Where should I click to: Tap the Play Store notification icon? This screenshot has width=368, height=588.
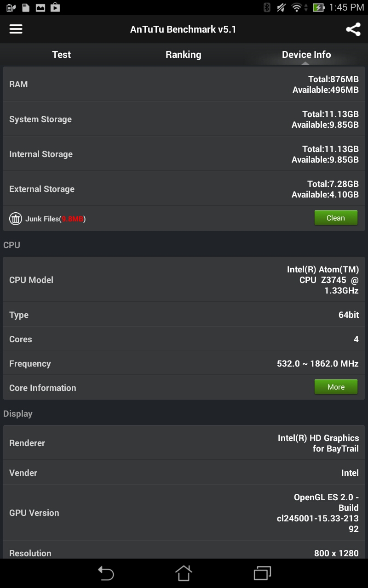pyautogui.click(x=55, y=7)
